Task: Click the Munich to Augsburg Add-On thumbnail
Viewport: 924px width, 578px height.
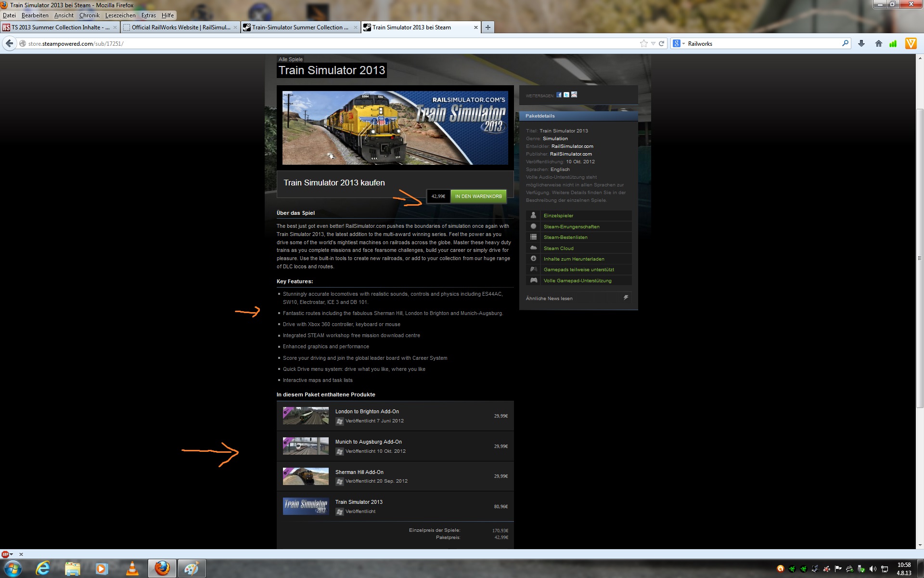Action: point(306,446)
